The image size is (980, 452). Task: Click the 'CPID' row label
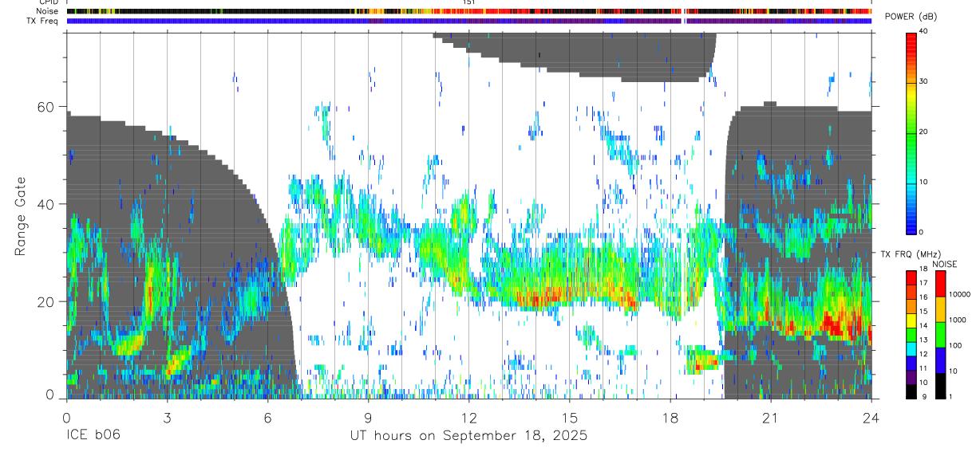point(47,2)
